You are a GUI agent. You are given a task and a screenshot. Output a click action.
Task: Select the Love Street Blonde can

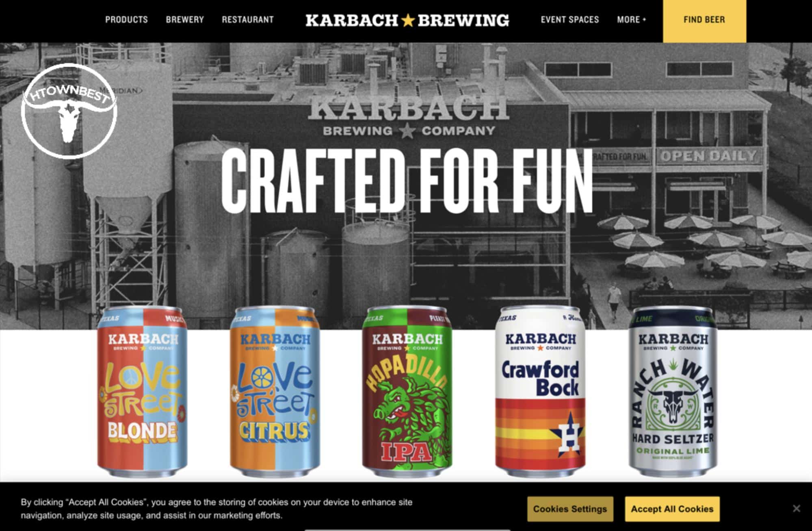142,391
